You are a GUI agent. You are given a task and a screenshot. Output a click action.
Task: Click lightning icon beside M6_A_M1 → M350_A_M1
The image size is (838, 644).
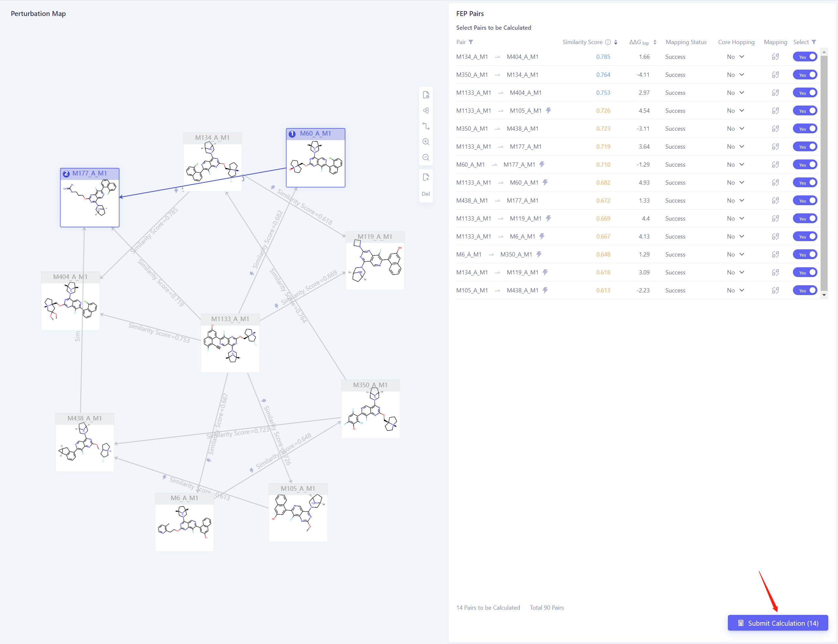(539, 255)
